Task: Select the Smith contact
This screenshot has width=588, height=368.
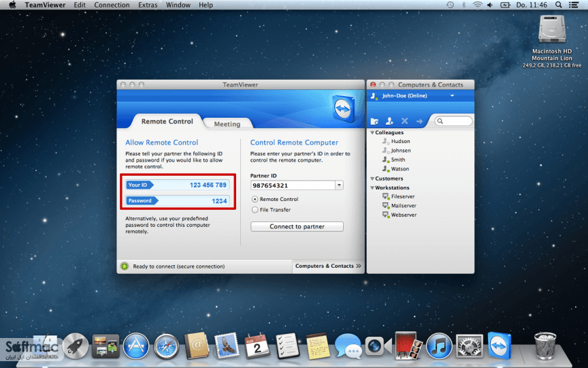Action: coord(398,159)
